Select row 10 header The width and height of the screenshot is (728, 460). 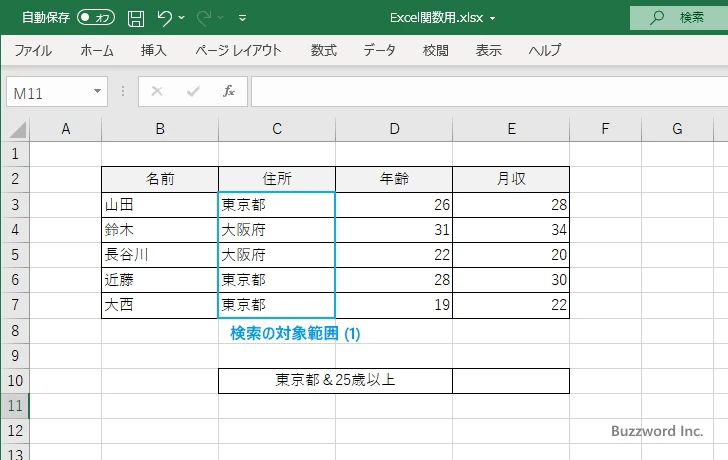point(15,381)
